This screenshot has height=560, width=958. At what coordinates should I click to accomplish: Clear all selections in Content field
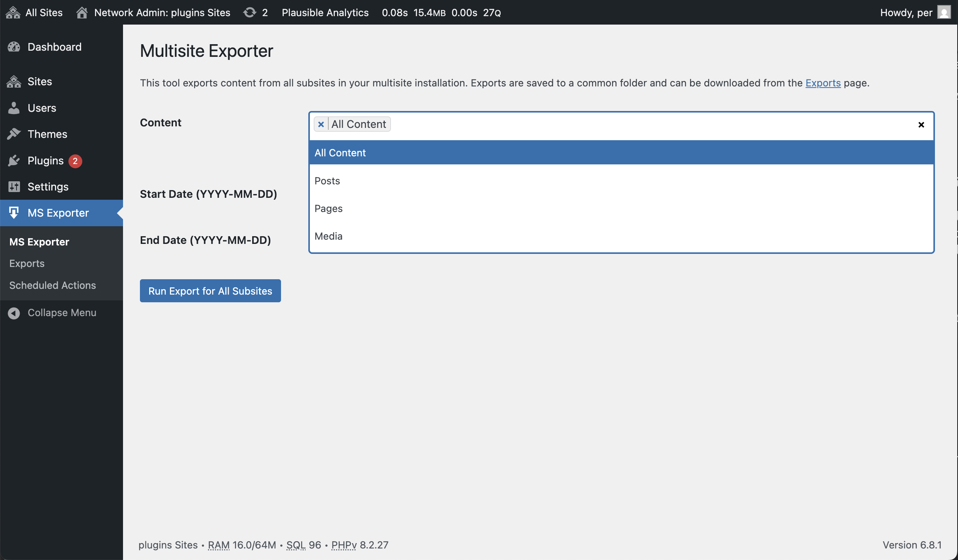[x=921, y=125]
